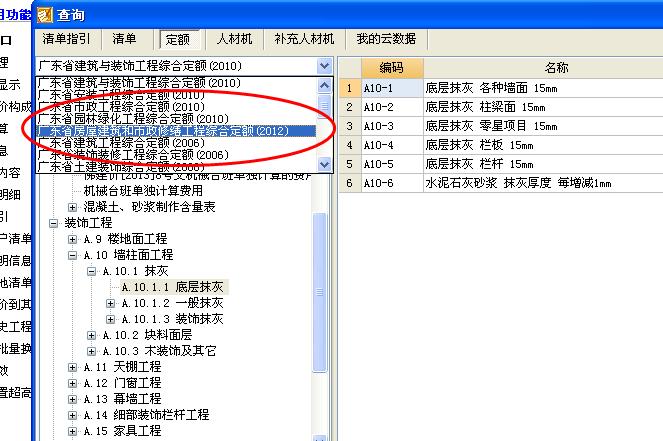The height and width of the screenshot is (441, 663).
Task: Expand A.13 幕墙工程 node
Action: pyautogui.click(x=72, y=399)
